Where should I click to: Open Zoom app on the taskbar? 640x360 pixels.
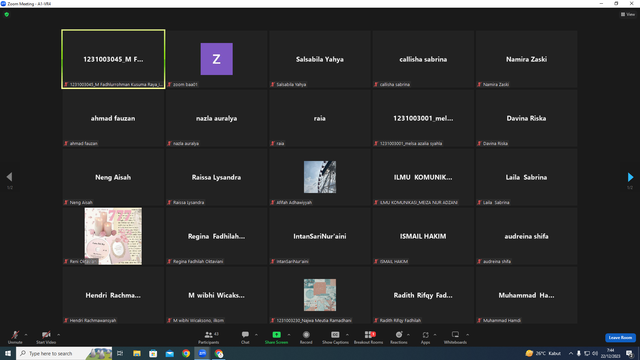202,353
